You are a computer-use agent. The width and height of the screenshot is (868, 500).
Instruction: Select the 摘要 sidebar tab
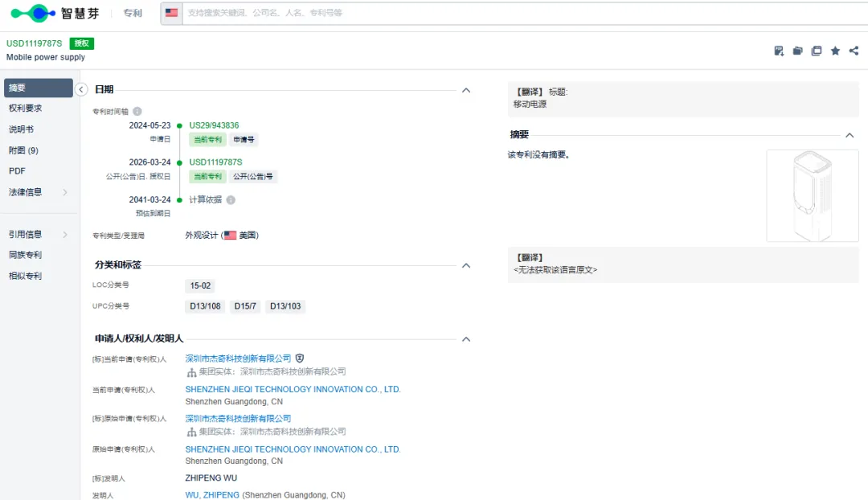tap(39, 88)
